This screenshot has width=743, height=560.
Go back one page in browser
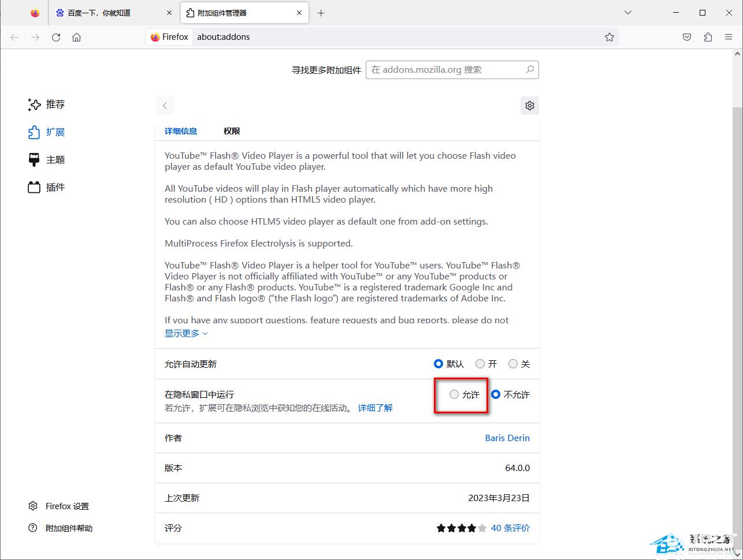tap(14, 37)
